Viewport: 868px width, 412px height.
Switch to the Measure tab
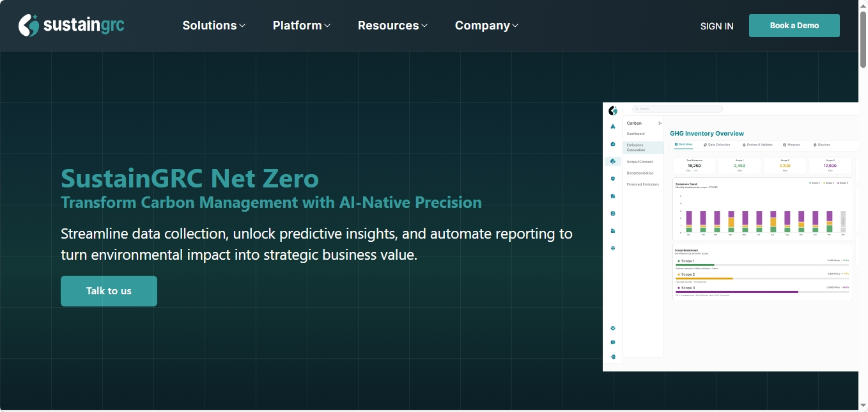tap(791, 145)
